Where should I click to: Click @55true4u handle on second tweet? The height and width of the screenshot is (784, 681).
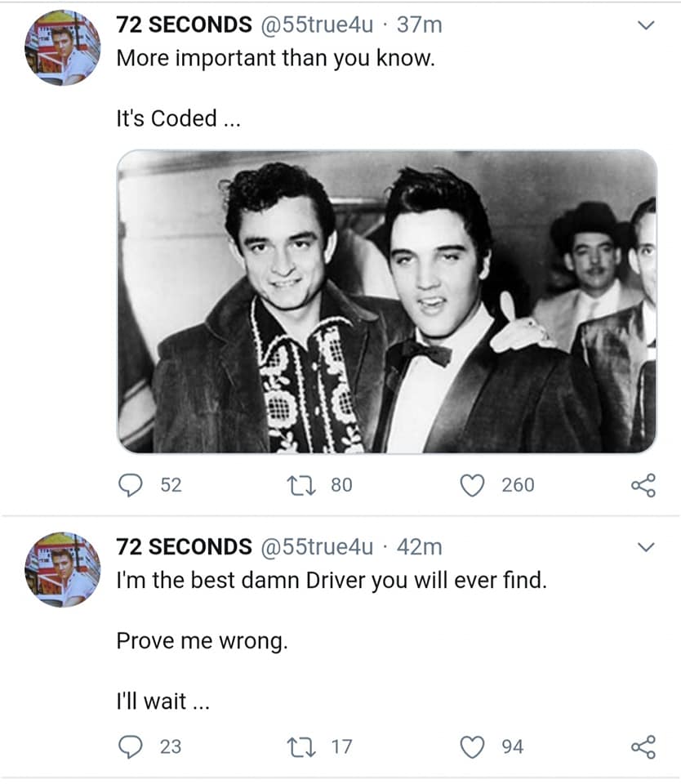coord(316,546)
